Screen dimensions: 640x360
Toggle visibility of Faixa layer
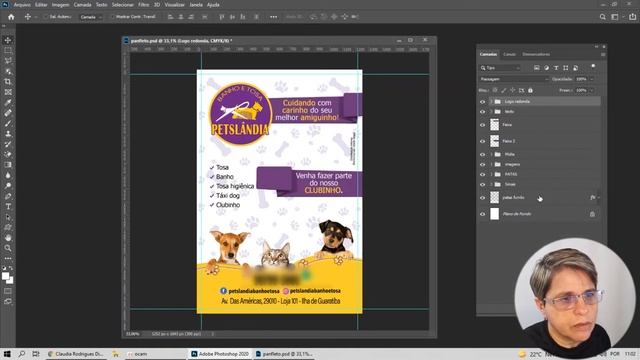482,125
